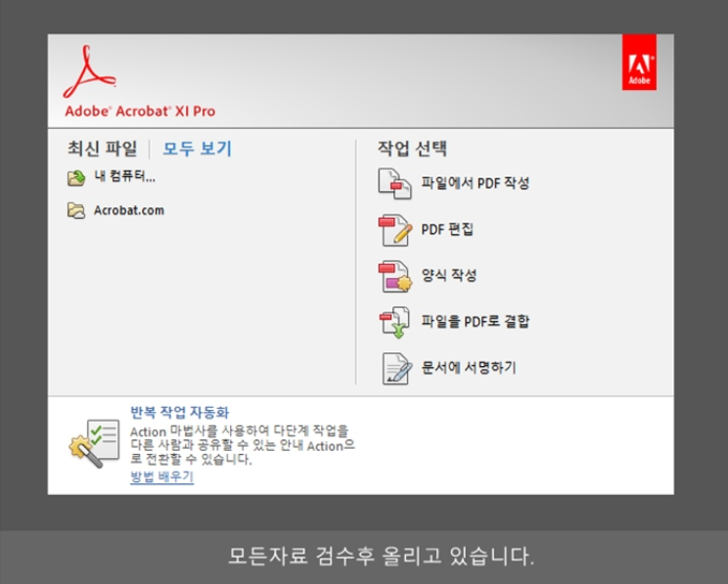
Task: Choose the 파일을 PDF로 결합 text label
Action: click(475, 322)
